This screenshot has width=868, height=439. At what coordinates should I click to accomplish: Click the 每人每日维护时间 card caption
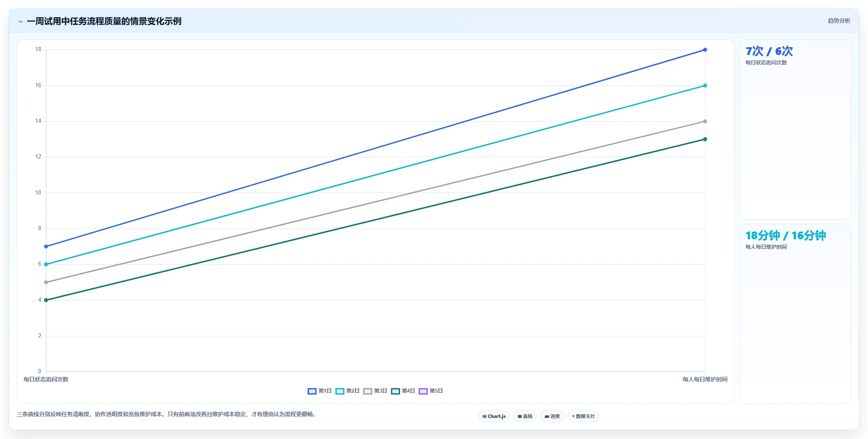tap(766, 247)
